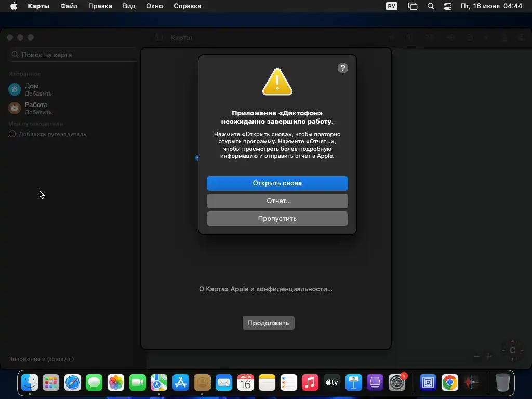Click the Продолжить button in Maps
532x399 pixels.
tap(269, 323)
